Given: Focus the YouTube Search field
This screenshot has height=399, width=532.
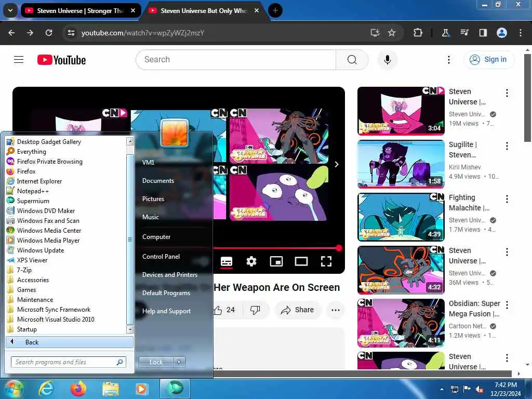Looking at the screenshot, I should 236,60.
